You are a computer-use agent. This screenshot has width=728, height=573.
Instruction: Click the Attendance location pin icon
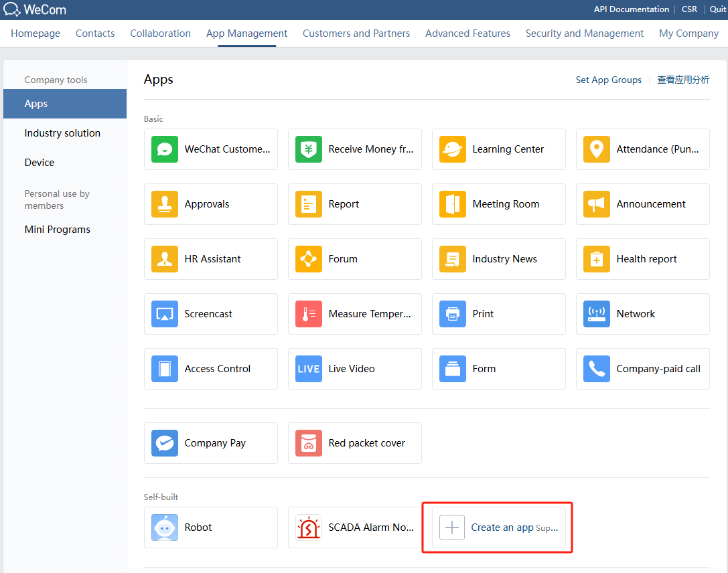(x=596, y=149)
